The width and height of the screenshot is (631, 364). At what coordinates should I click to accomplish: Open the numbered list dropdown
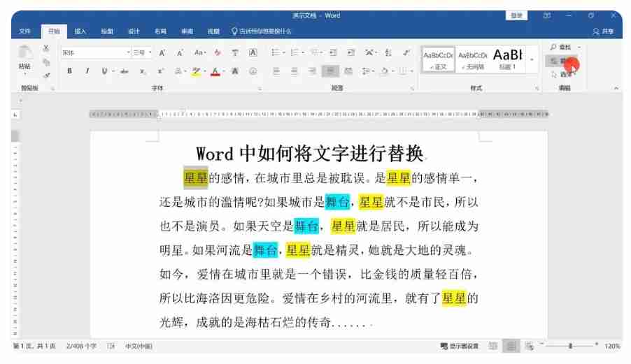303,52
